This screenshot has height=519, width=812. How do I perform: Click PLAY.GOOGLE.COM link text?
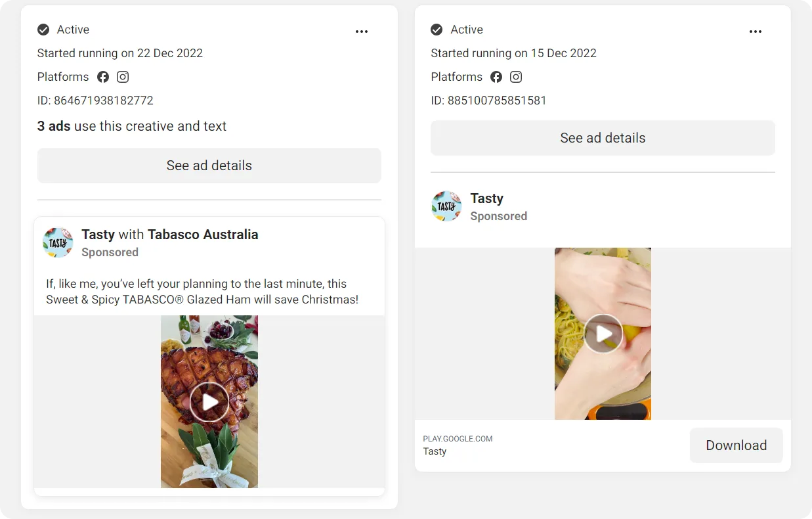458,439
